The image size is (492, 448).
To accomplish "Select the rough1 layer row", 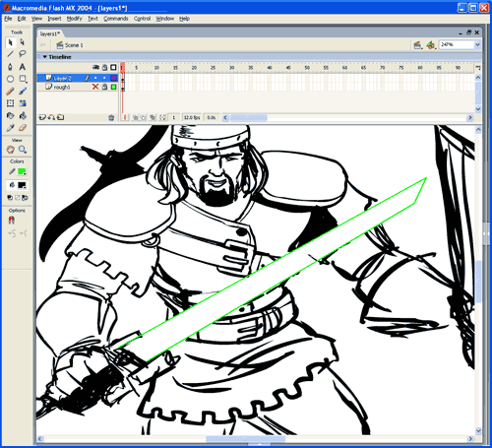I will pos(77,87).
